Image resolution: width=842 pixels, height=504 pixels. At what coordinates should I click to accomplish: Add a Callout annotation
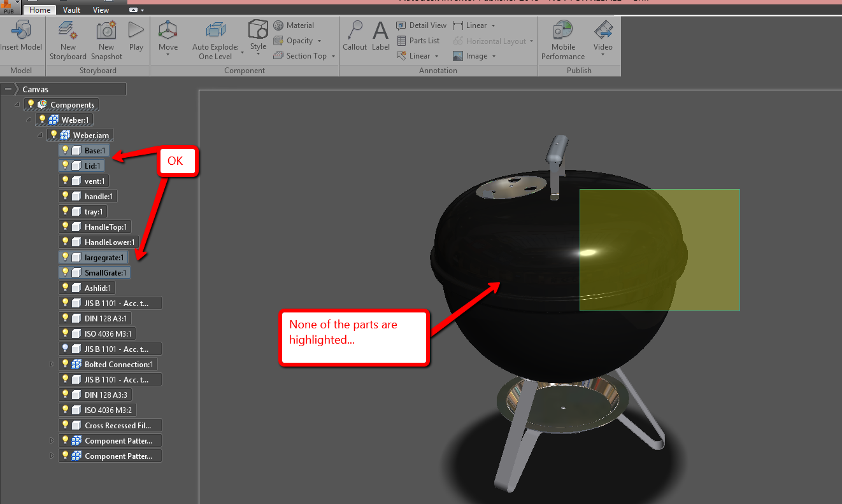click(355, 35)
